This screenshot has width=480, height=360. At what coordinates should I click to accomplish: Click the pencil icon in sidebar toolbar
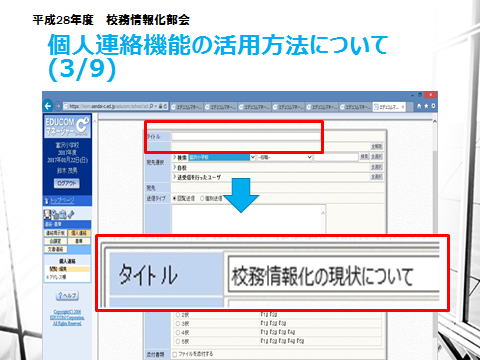point(71,214)
